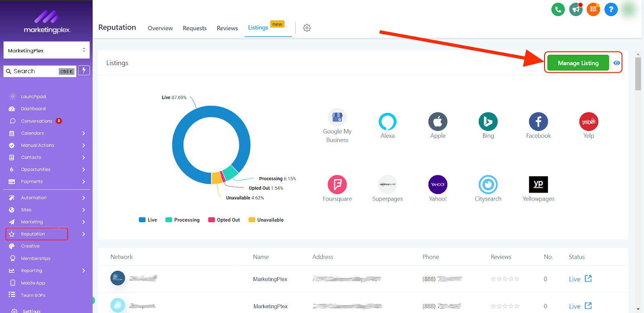Viewport: 644px width, 313px height.
Task: Expand the Opportunities sidebar chevron
Action: tap(84, 170)
